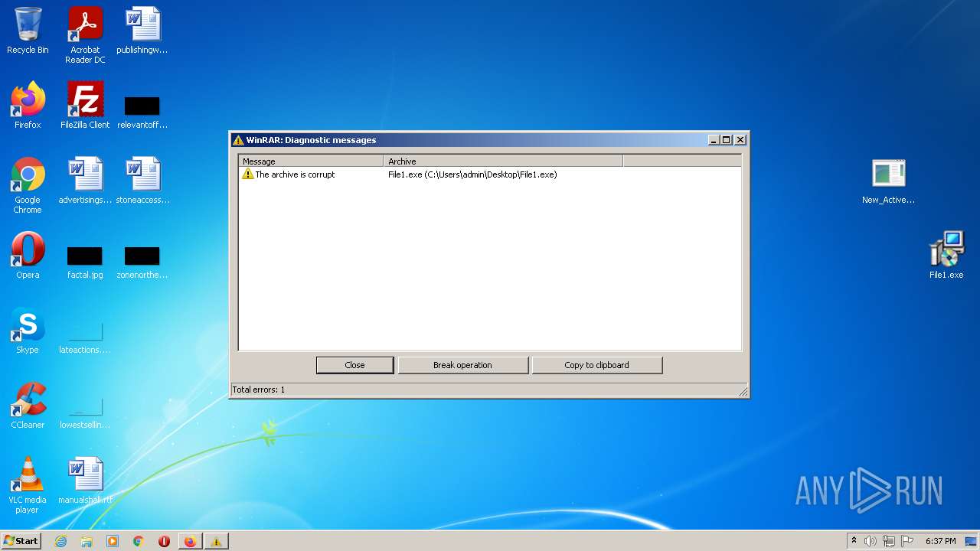Select the New_Active... desktop file
Image resolution: width=980 pixels, height=551 pixels.
[888, 181]
